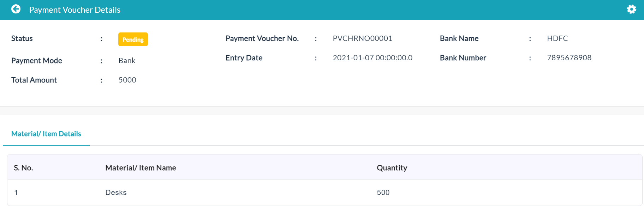Open the settings gear icon
The image size is (644, 207).
pos(631,9)
